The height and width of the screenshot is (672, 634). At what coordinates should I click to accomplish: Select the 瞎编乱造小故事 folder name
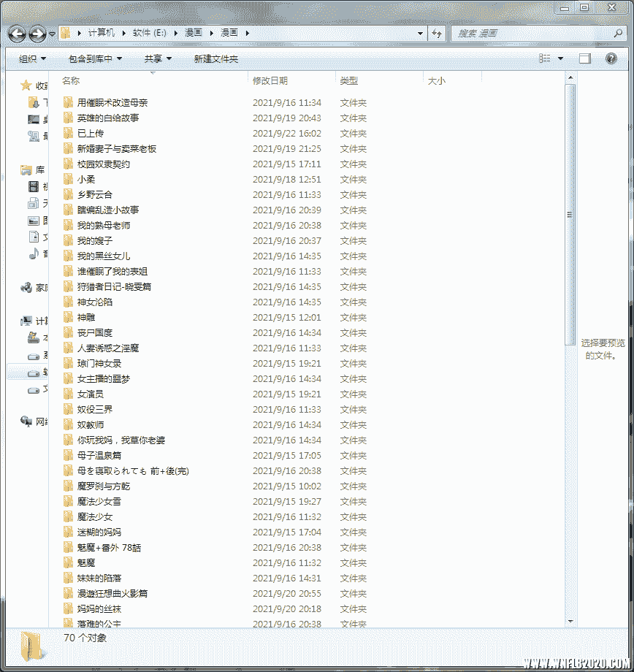pos(108,210)
